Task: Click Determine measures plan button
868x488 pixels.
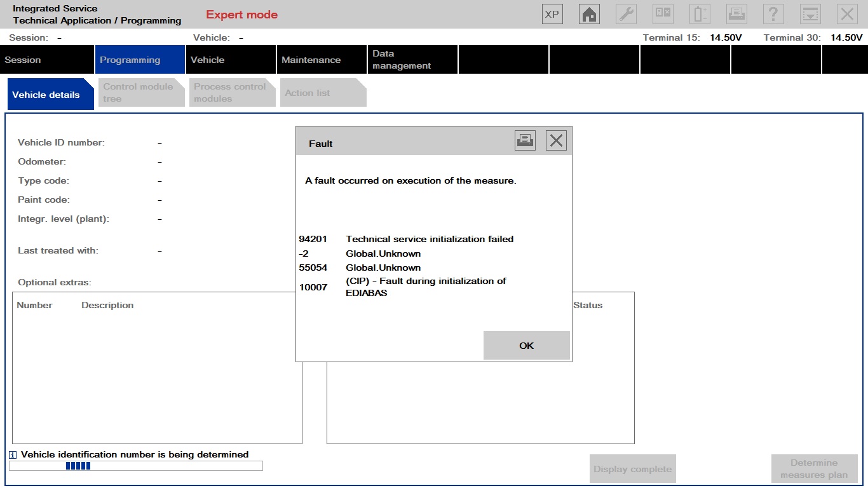Action: click(x=814, y=469)
